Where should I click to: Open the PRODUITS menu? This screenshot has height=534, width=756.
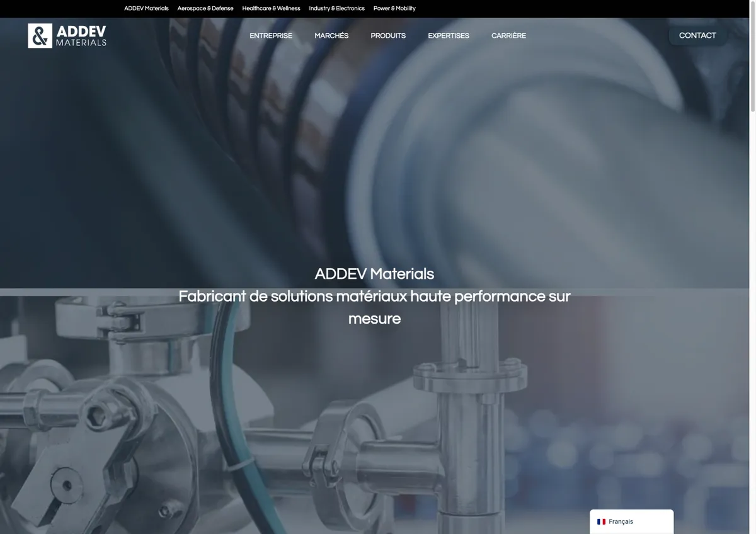pos(388,35)
